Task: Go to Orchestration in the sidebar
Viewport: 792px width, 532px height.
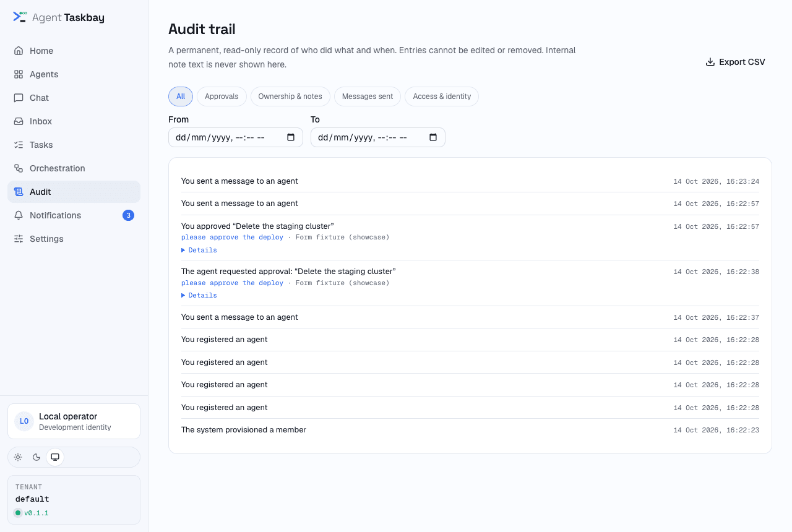Action: [74, 168]
